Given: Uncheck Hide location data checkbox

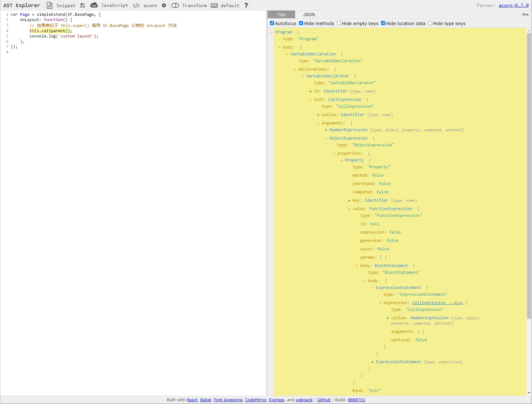Looking at the screenshot, I should (383, 23).
